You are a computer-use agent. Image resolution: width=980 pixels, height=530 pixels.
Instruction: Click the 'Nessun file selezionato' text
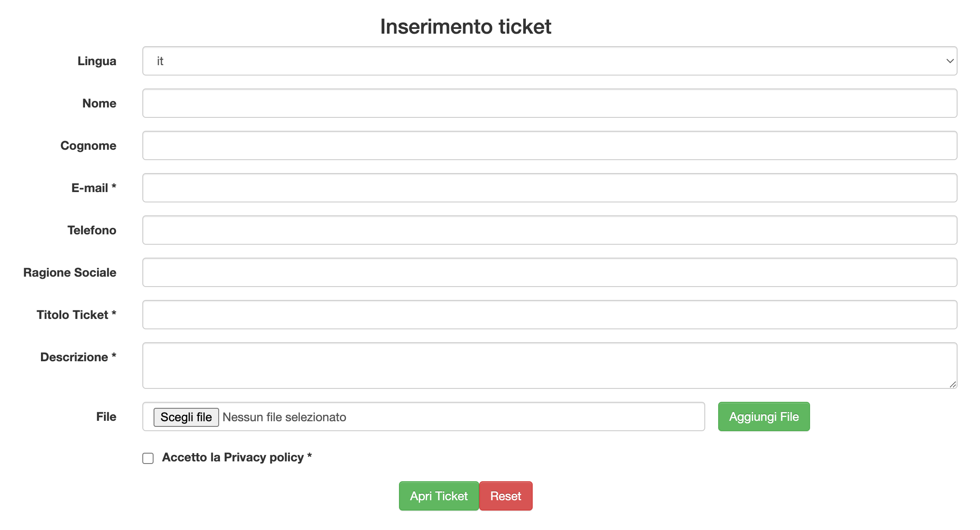pyautogui.click(x=284, y=417)
